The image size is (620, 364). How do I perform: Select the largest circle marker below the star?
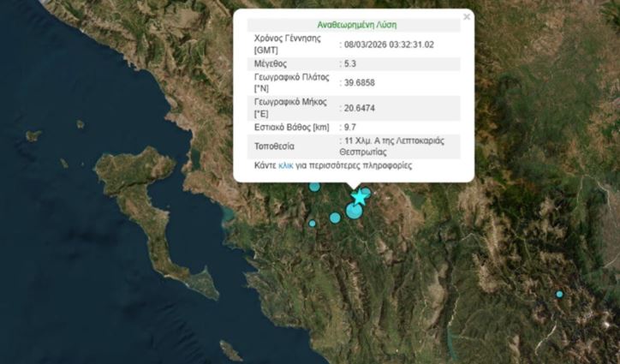pos(354,211)
